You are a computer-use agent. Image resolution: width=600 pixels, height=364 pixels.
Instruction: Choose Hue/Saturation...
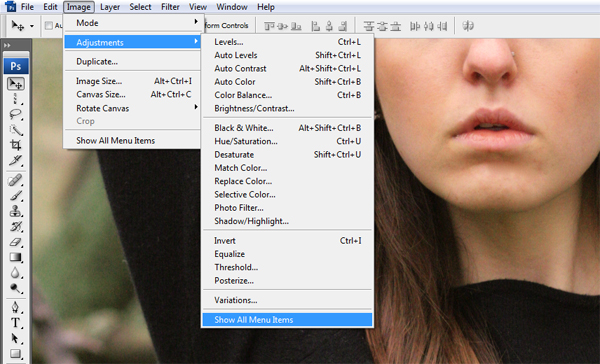(x=287, y=141)
